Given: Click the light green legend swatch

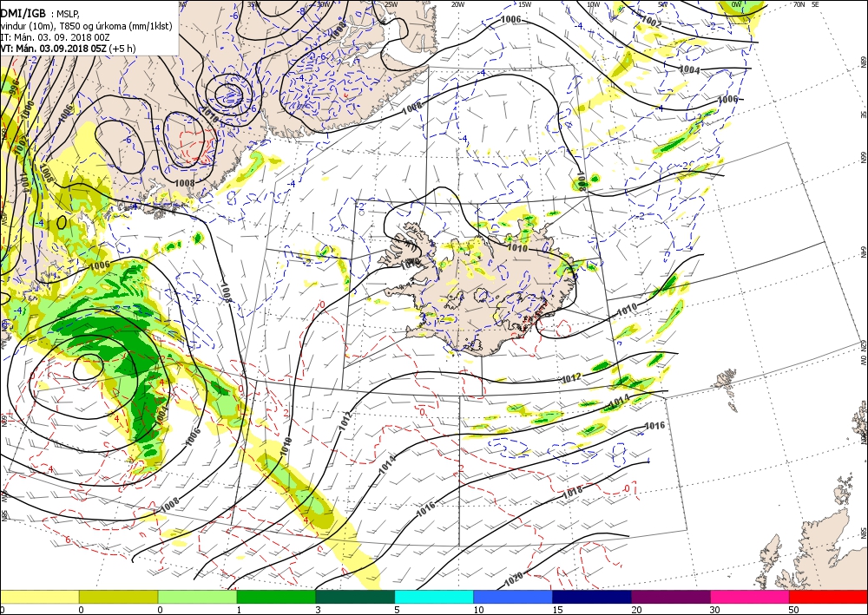Looking at the screenshot, I should point(198,597).
